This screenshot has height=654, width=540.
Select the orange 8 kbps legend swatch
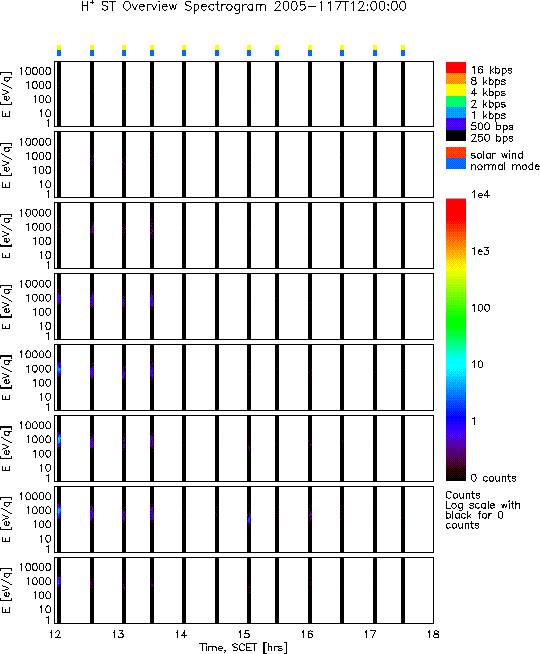pyautogui.click(x=456, y=79)
